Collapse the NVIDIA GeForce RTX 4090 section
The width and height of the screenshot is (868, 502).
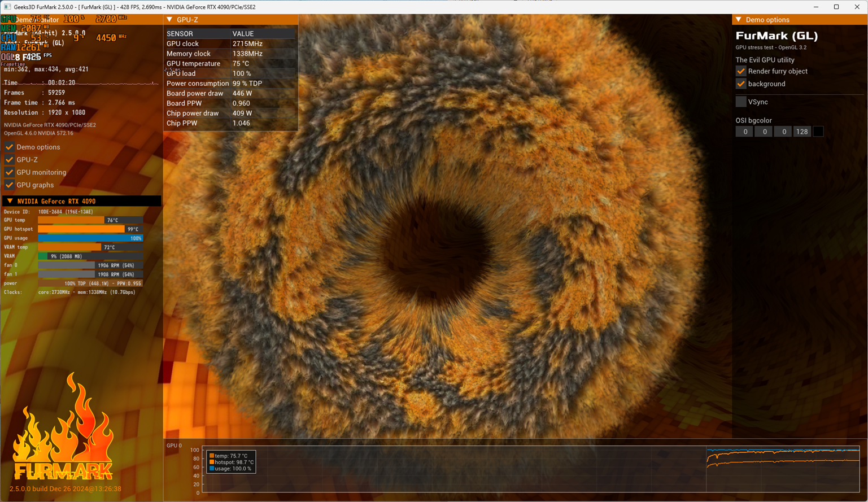tap(10, 201)
